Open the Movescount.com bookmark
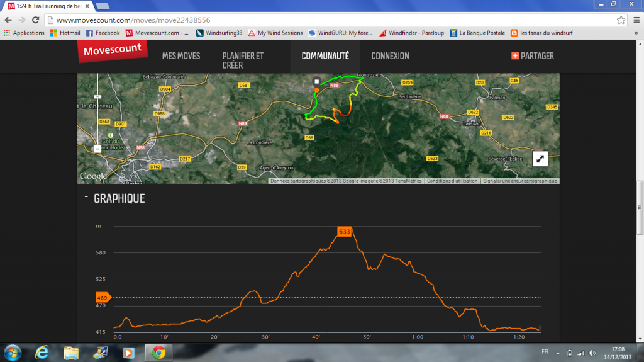Image resolution: width=644 pixels, height=362 pixels. tap(157, 33)
